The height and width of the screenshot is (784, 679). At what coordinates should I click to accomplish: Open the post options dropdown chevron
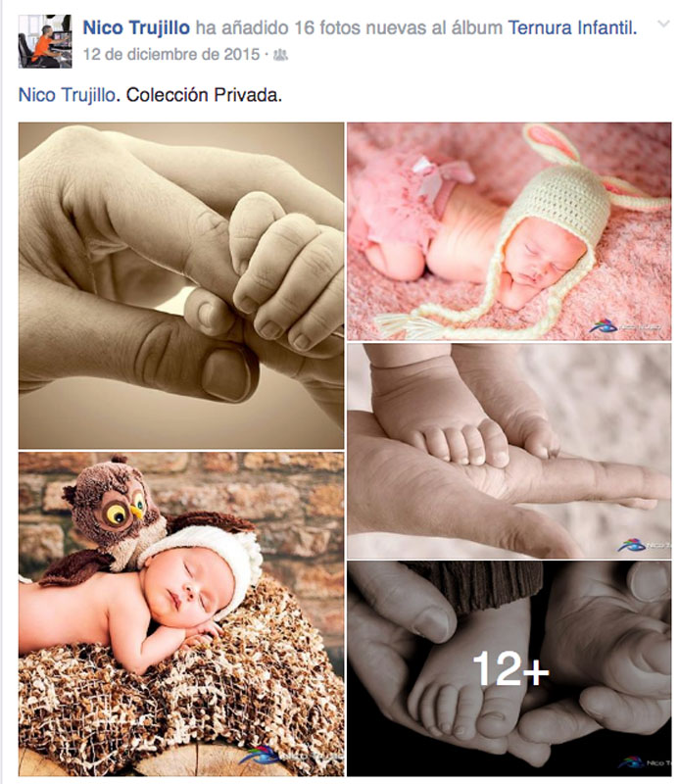(663, 24)
